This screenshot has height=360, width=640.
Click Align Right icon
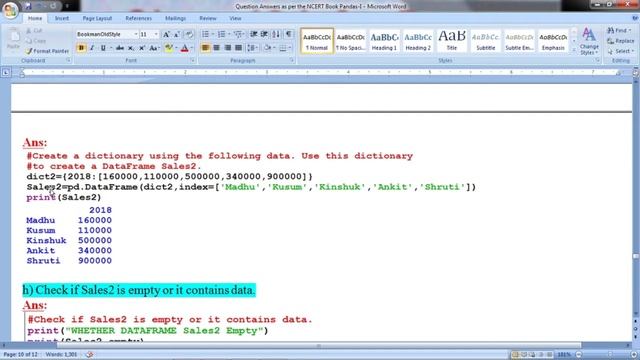tap(227, 48)
